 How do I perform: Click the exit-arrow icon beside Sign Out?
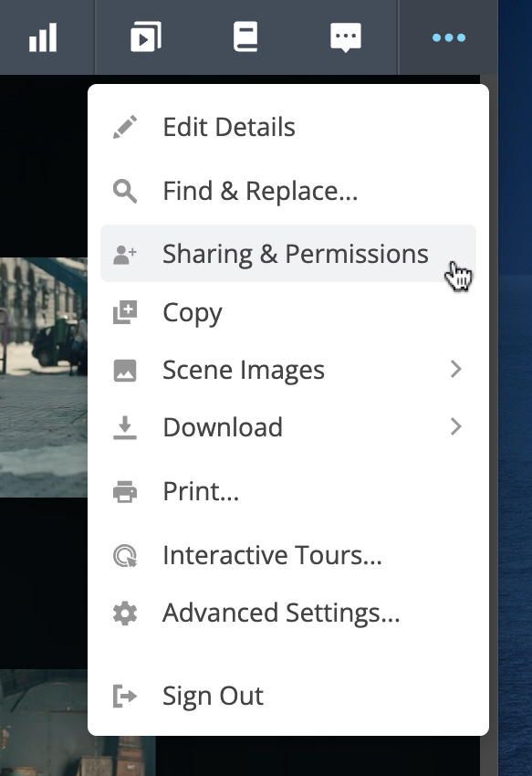(125, 696)
